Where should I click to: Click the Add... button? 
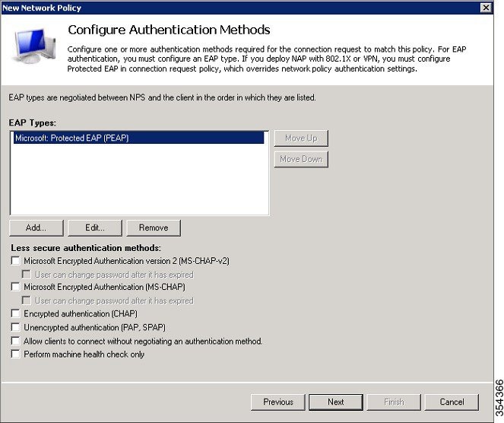pos(36,227)
